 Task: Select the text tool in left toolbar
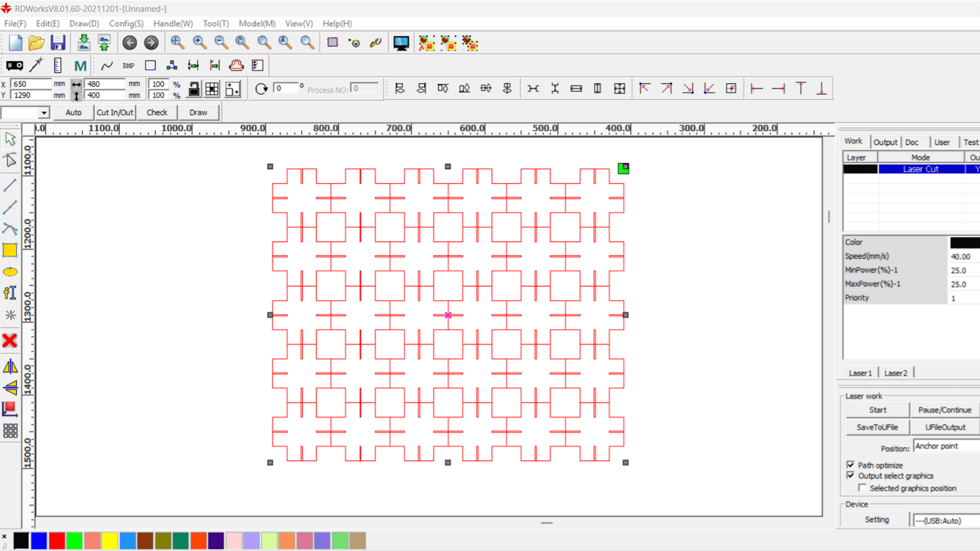click(10, 293)
